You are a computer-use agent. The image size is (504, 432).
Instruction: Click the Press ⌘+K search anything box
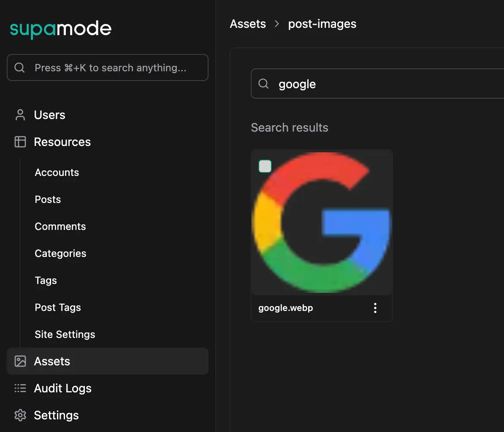point(108,67)
